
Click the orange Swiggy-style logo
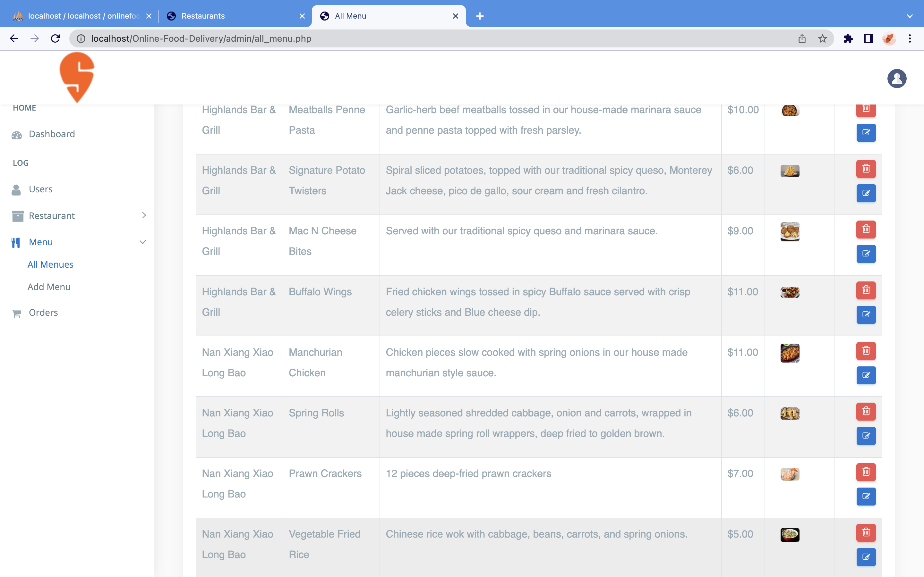pyautogui.click(x=77, y=77)
